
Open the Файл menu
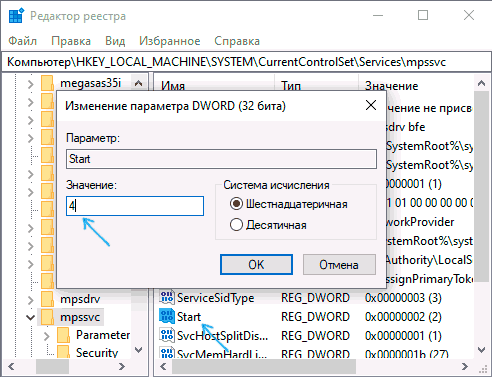click(22, 41)
